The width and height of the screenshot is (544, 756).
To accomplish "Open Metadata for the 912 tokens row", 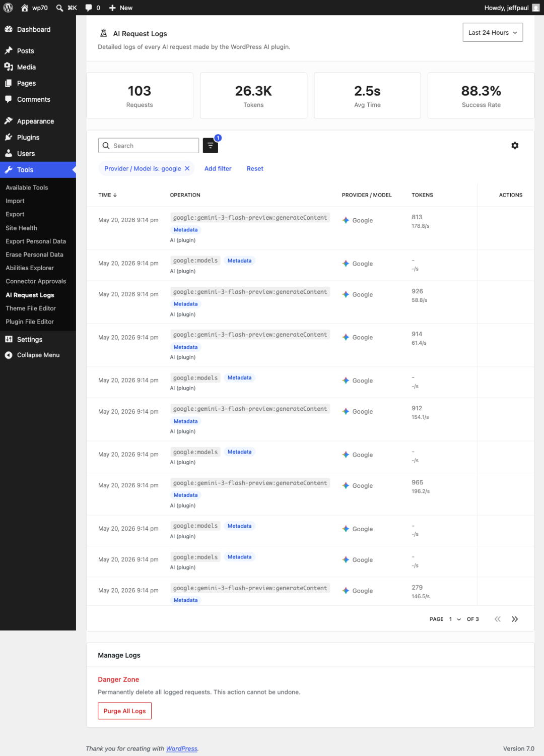I will [186, 421].
